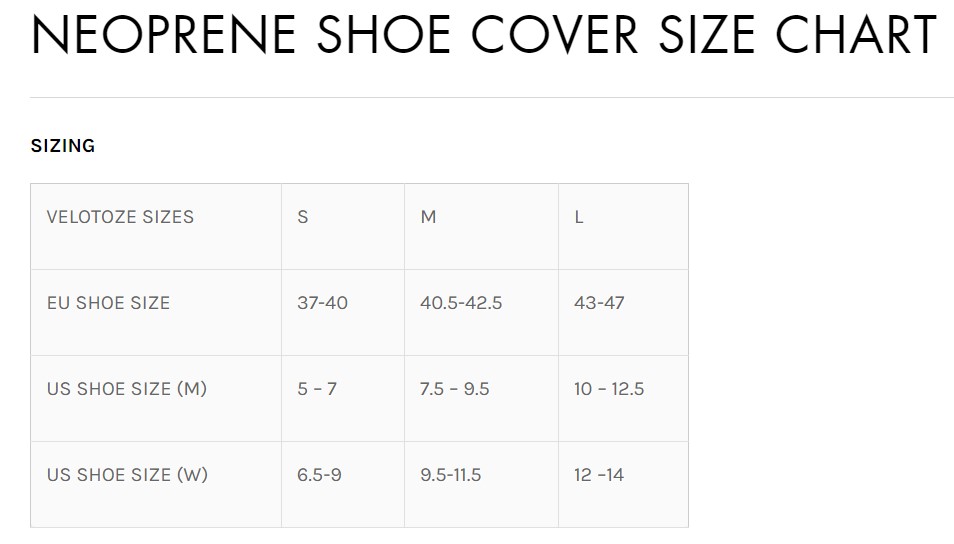Choose the 10 - 12.5 men's size cell
The width and height of the screenshot is (954, 544).
(609, 389)
